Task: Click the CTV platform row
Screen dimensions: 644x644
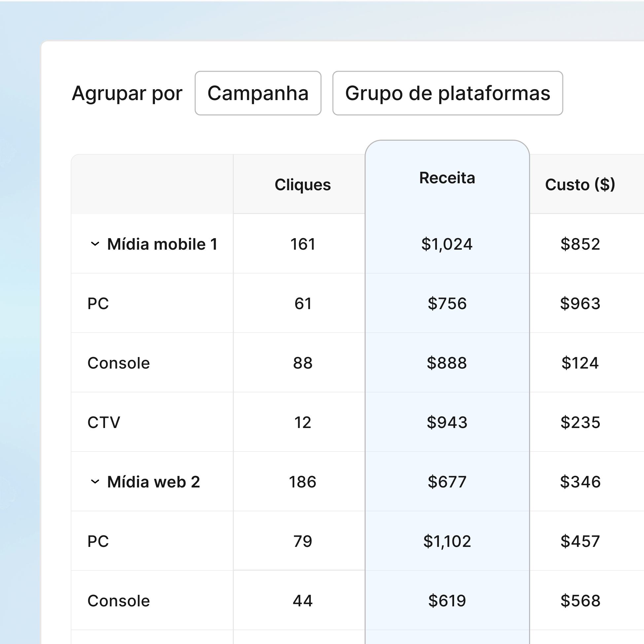Action: pyautogui.click(x=104, y=422)
